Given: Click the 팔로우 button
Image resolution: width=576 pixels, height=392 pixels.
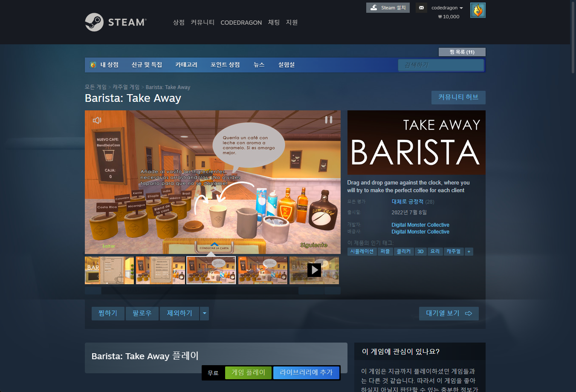Looking at the screenshot, I should (142, 313).
